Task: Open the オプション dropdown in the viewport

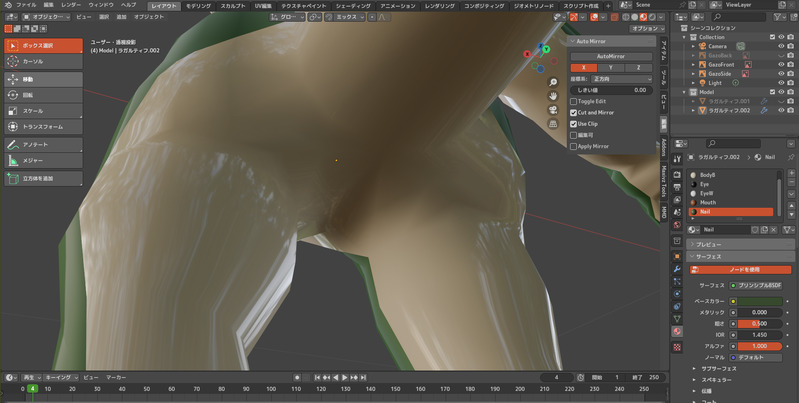Action: pyautogui.click(x=648, y=29)
